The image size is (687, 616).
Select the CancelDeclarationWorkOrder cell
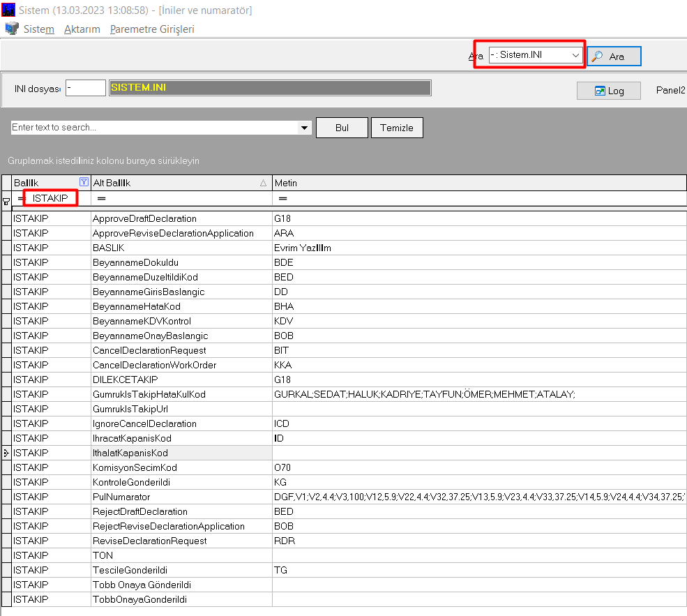point(182,365)
